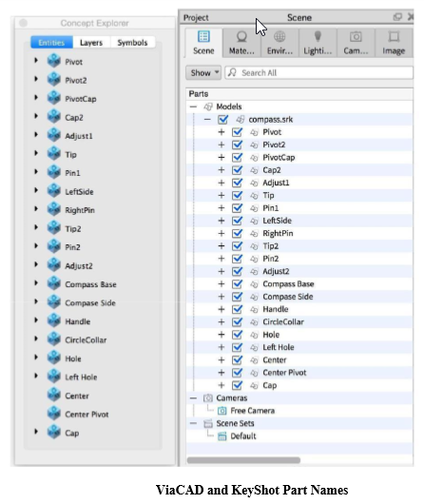424x504 pixels.
Task: Click the PivotCap entity cube icon
Action: (x=54, y=98)
